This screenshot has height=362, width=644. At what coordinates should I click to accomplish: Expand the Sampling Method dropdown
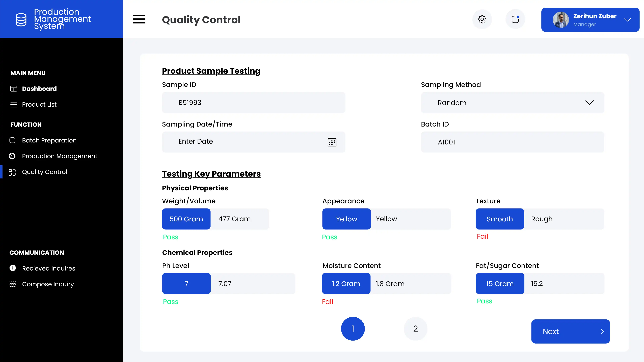click(589, 103)
